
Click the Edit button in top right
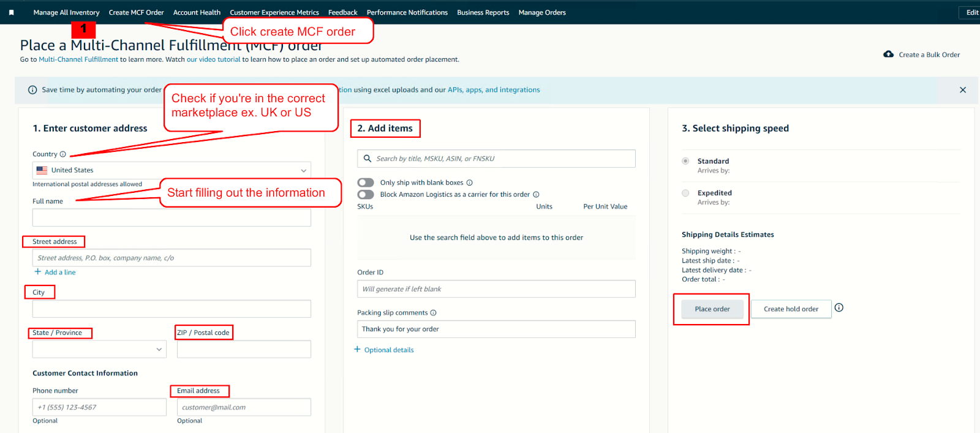[x=970, y=12]
